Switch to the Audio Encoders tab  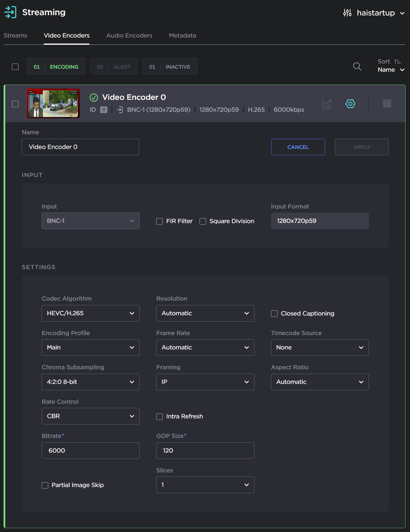click(x=129, y=36)
